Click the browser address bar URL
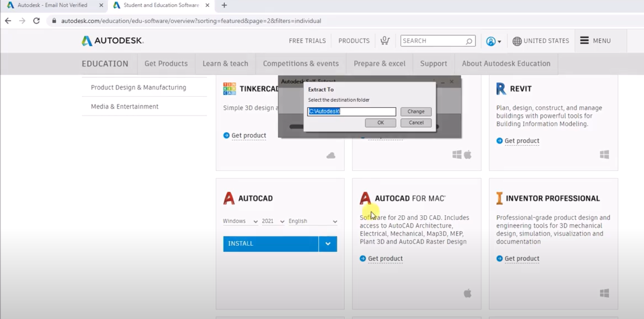644x319 pixels. point(191,21)
